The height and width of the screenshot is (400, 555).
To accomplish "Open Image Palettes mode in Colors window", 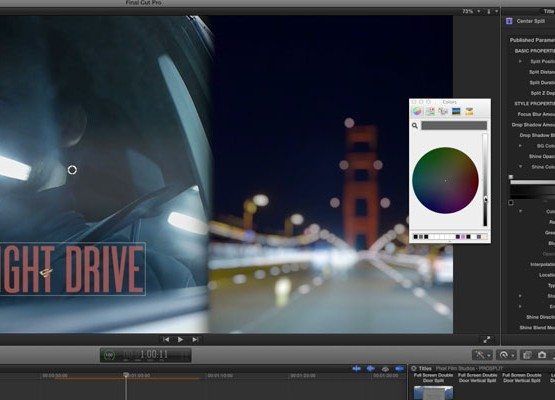I will pos(456,112).
